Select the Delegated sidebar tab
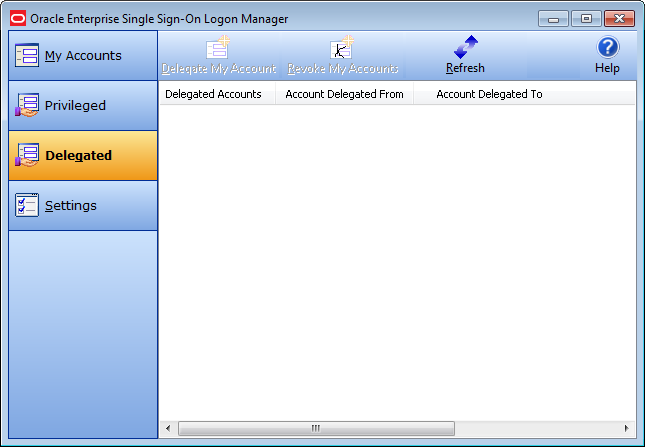This screenshot has height=447, width=645. pos(83,155)
